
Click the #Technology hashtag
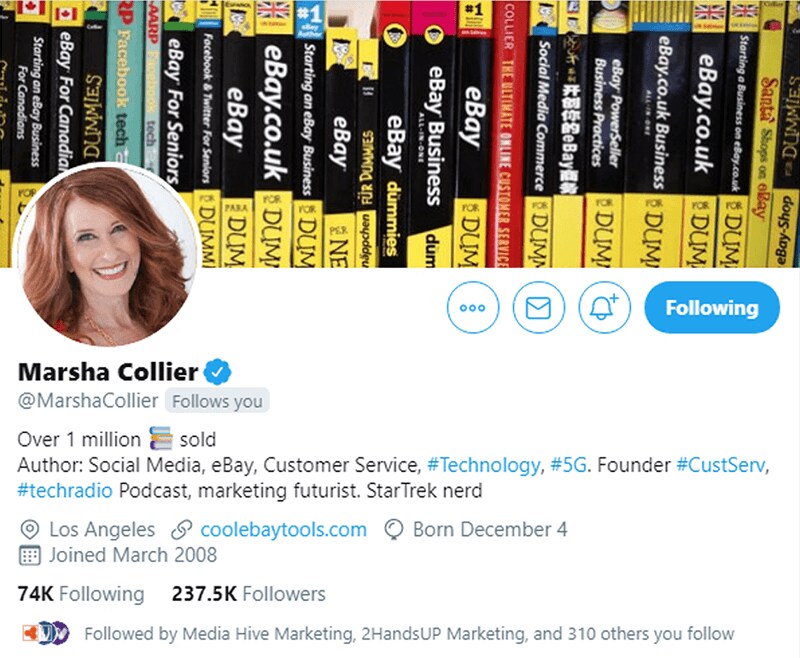point(483,465)
